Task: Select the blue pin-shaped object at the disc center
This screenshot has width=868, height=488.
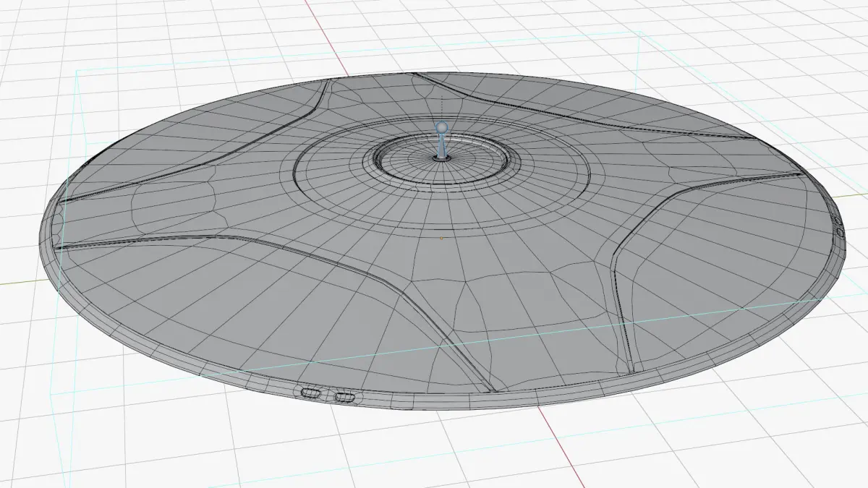Action: click(x=441, y=141)
